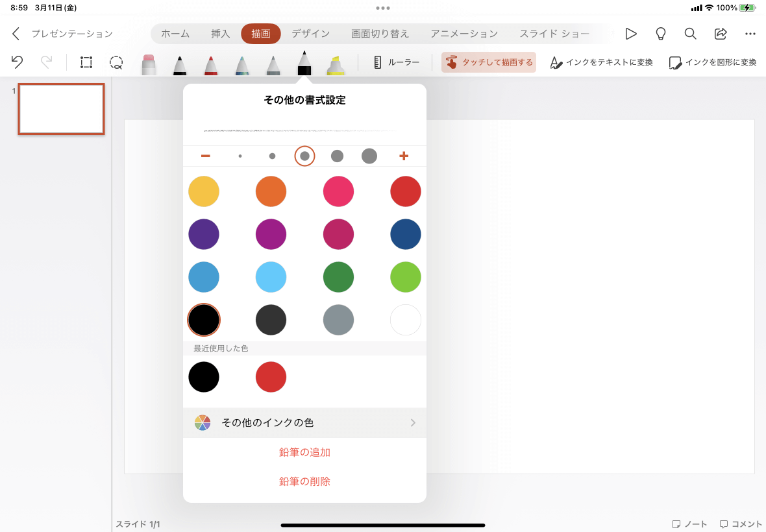Select the black pen in toolbar
The image size is (766, 532).
pyautogui.click(x=180, y=65)
